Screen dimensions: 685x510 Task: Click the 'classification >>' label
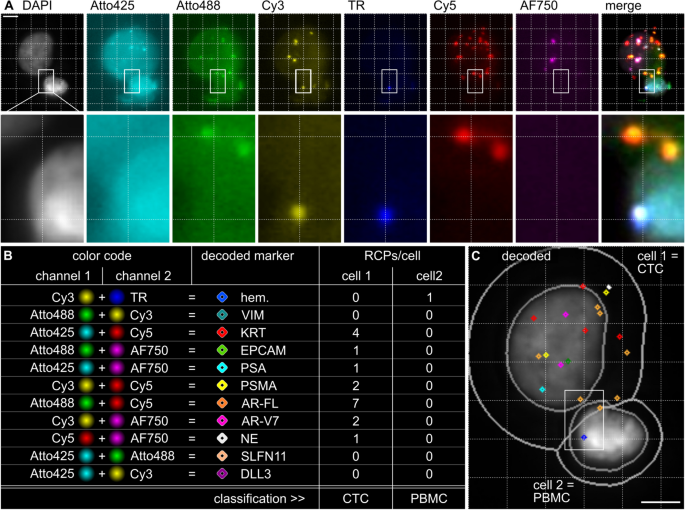(x=262, y=497)
